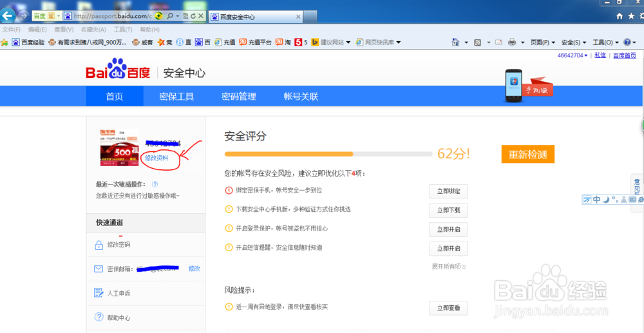Click the top-right home icon

click(620, 16)
